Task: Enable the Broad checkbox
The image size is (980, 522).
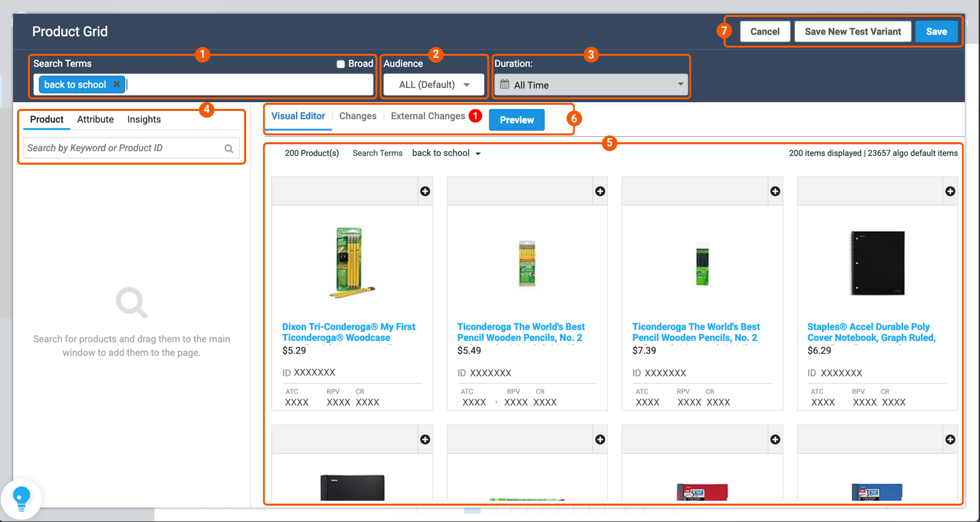Action: click(341, 64)
